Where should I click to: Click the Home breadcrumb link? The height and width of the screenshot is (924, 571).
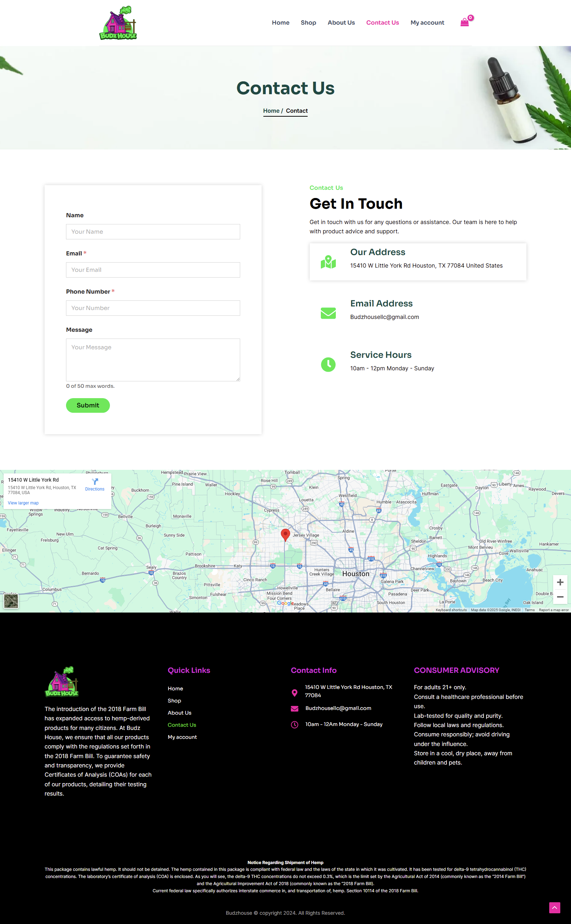click(x=271, y=111)
